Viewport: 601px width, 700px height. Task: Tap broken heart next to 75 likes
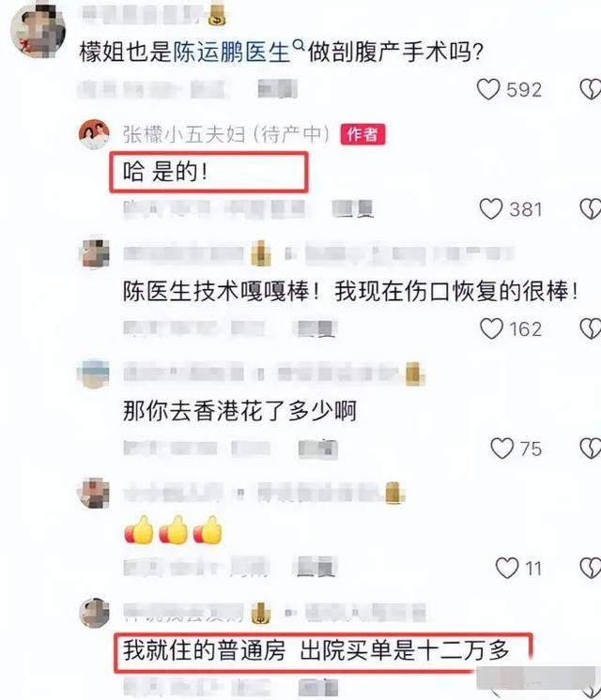591,448
